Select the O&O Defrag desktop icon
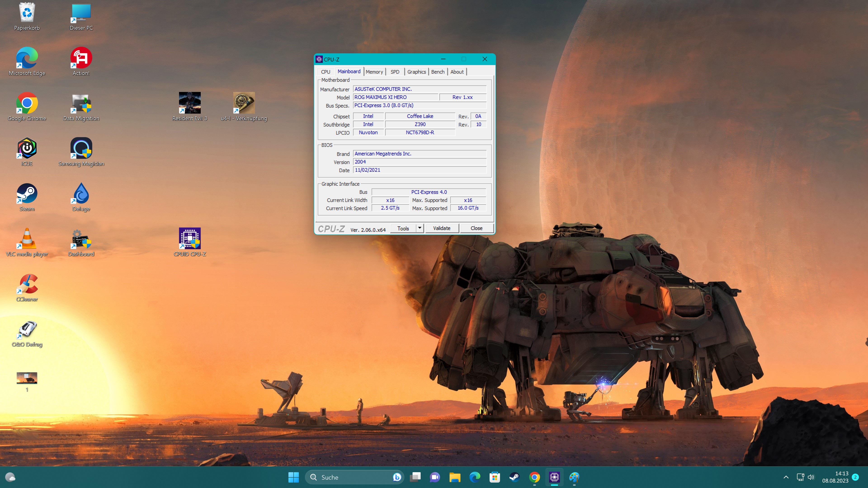The image size is (868, 488). click(27, 329)
